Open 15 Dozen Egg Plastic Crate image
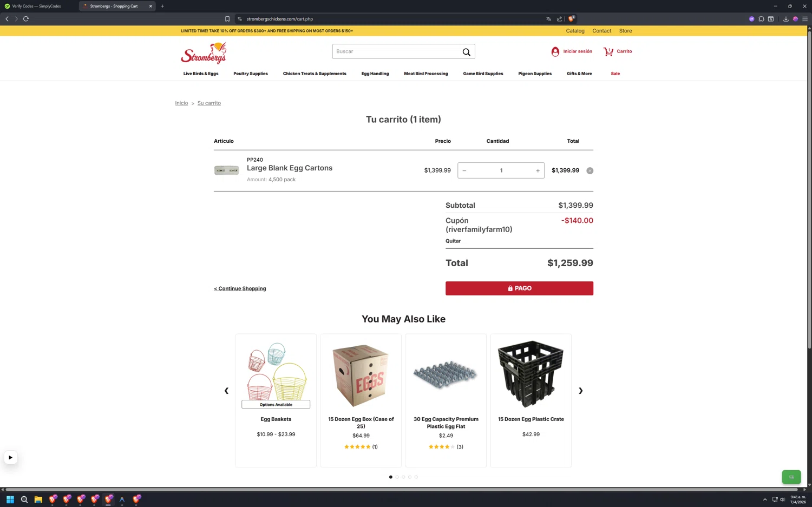Image resolution: width=812 pixels, height=507 pixels. (531, 374)
